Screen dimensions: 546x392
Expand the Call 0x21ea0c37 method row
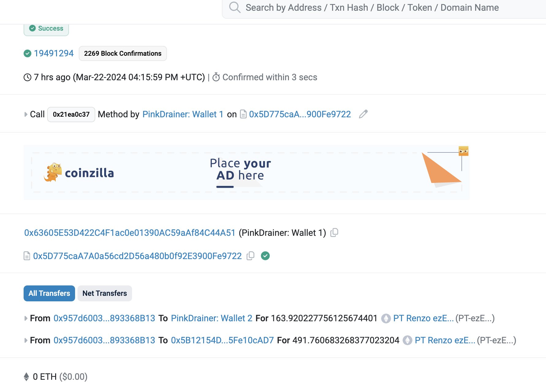pyautogui.click(x=26, y=115)
